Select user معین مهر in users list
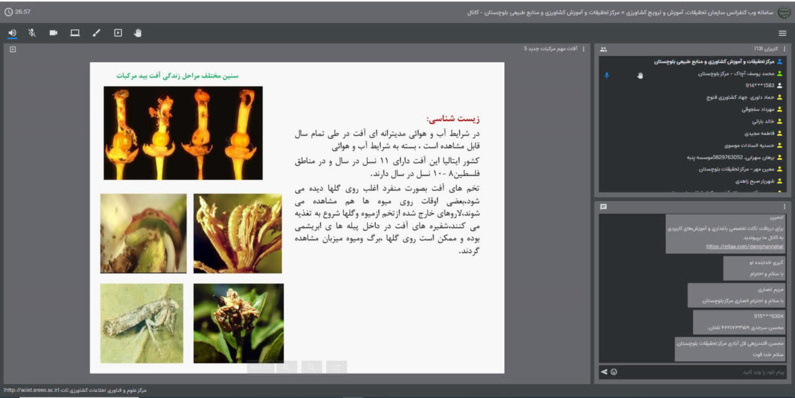 pyautogui.click(x=737, y=169)
